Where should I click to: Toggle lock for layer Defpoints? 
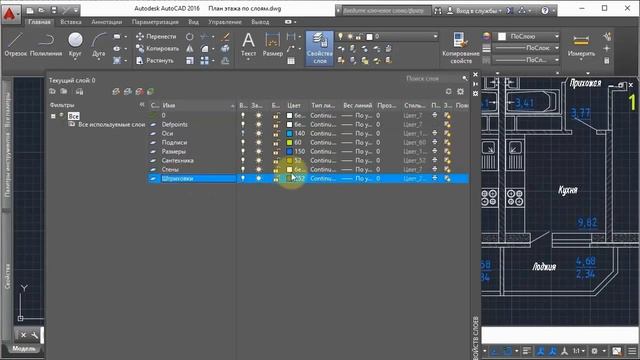276,124
